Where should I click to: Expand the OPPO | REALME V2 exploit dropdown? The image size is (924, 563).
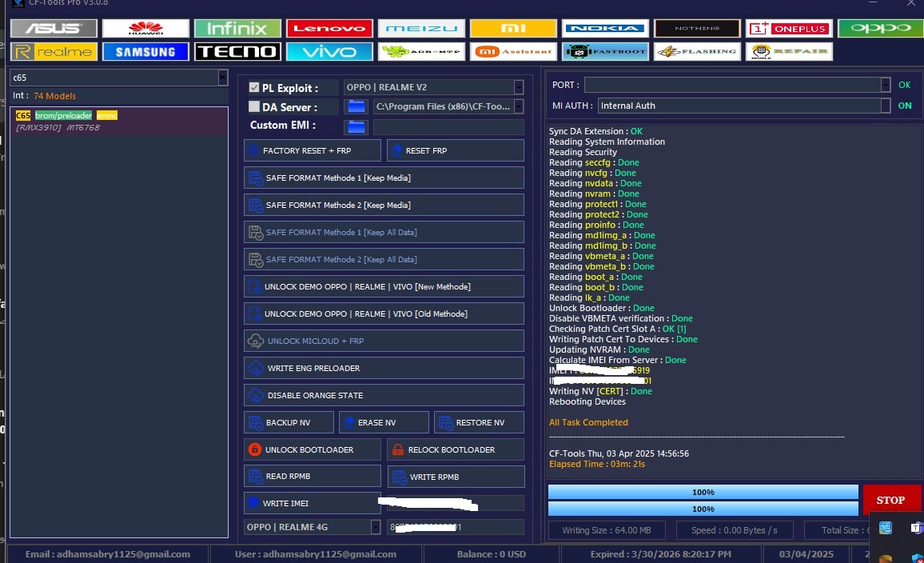point(519,87)
